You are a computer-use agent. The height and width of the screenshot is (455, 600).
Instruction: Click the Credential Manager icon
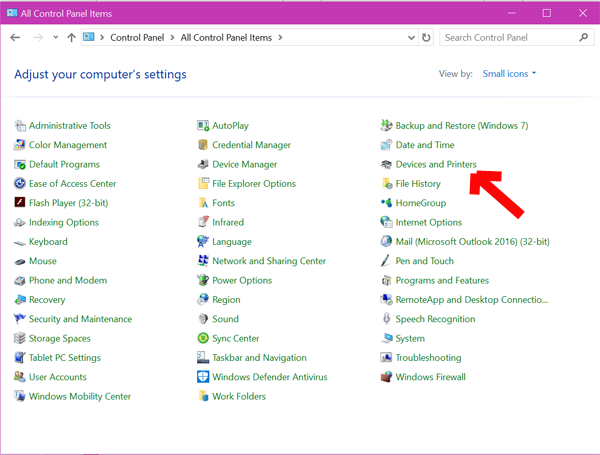(203, 145)
